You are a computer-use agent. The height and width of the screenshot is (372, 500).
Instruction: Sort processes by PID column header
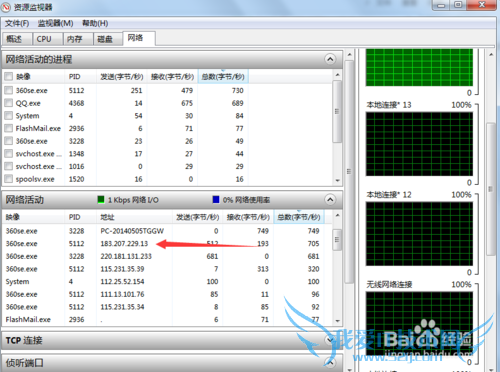pyautogui.click(x=80, y=77)
